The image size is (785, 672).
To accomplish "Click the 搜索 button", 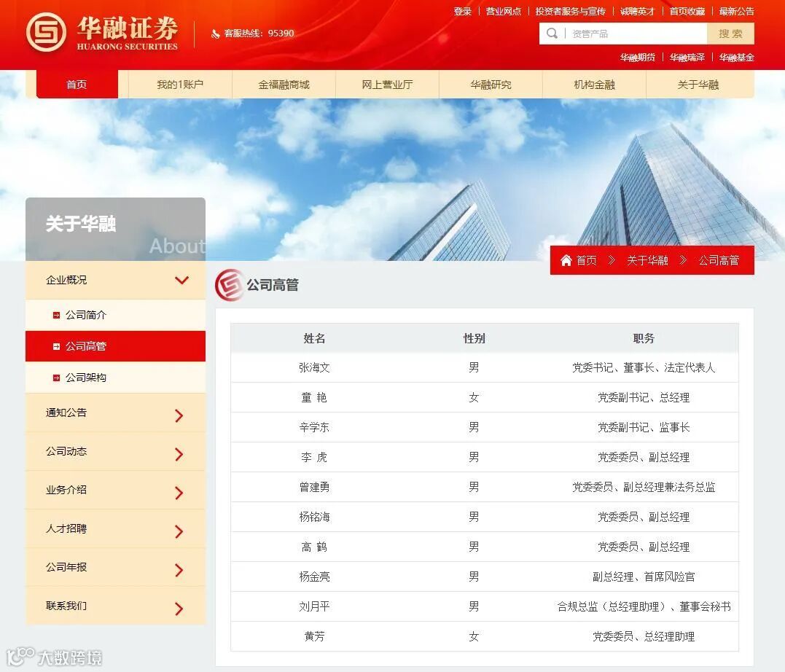I will point(730,34).
